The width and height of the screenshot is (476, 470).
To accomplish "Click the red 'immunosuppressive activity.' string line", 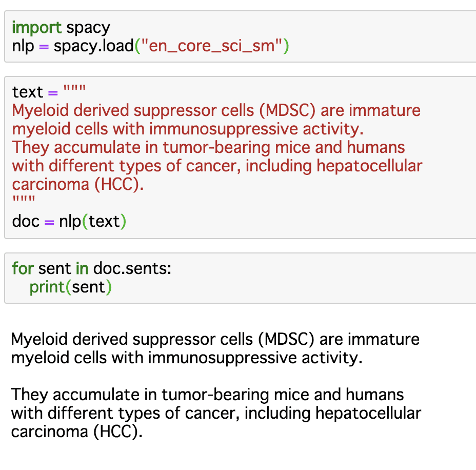I will (x=188, y=129).
